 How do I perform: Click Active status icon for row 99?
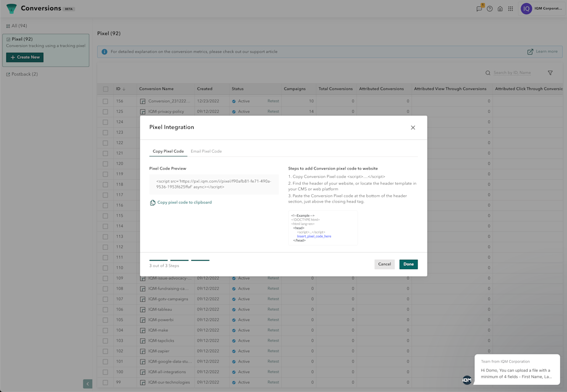pyautogui.click(x=234, y=382)
